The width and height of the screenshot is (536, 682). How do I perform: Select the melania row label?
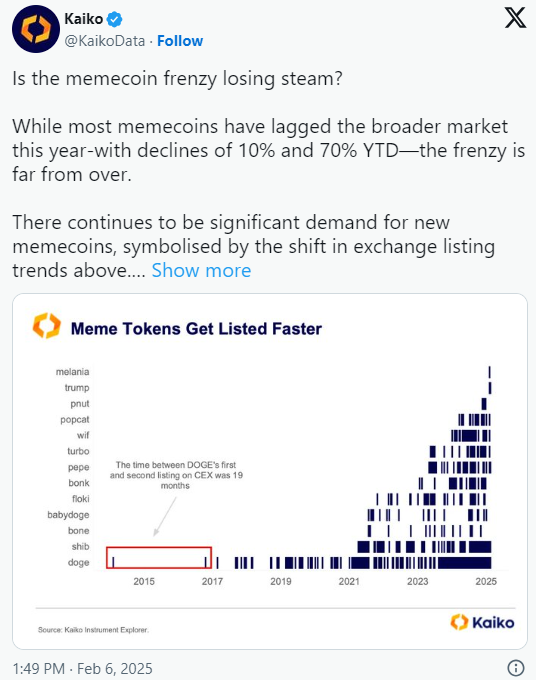point(72,372)
